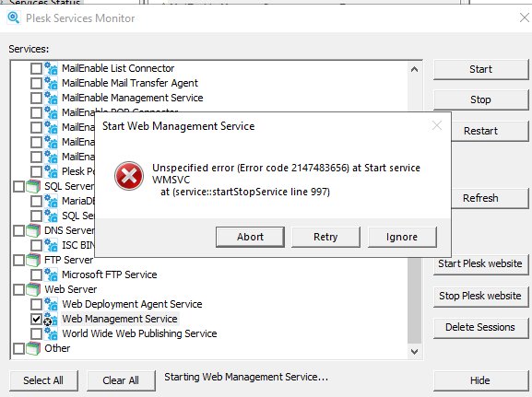The image size is (532, 397).
Task: Click the red error icon in dialog
Action: [x=129, y=176]
